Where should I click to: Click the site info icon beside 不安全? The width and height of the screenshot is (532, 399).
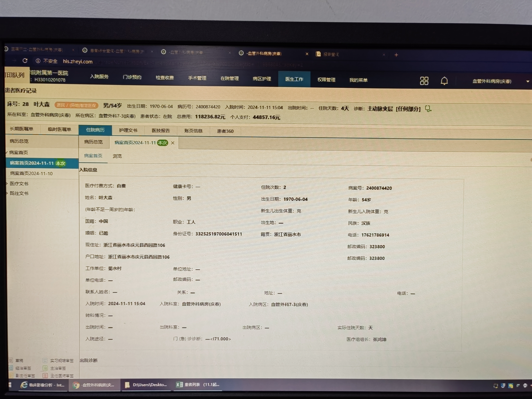pyautogui.click(x=38, y=61)
